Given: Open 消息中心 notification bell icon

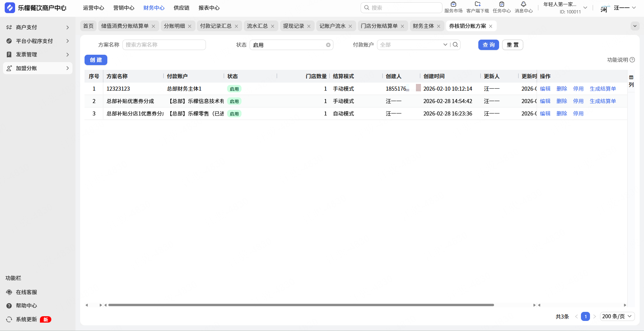Looking at the screenshot, I should click(524, 4).
